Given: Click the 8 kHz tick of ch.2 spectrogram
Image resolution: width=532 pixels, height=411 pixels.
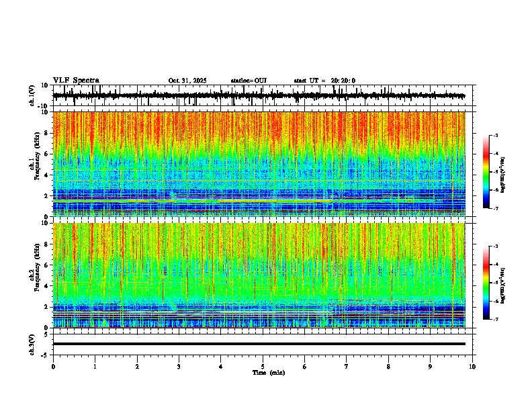Looking at the screenshot, I should tap(46, 244).
